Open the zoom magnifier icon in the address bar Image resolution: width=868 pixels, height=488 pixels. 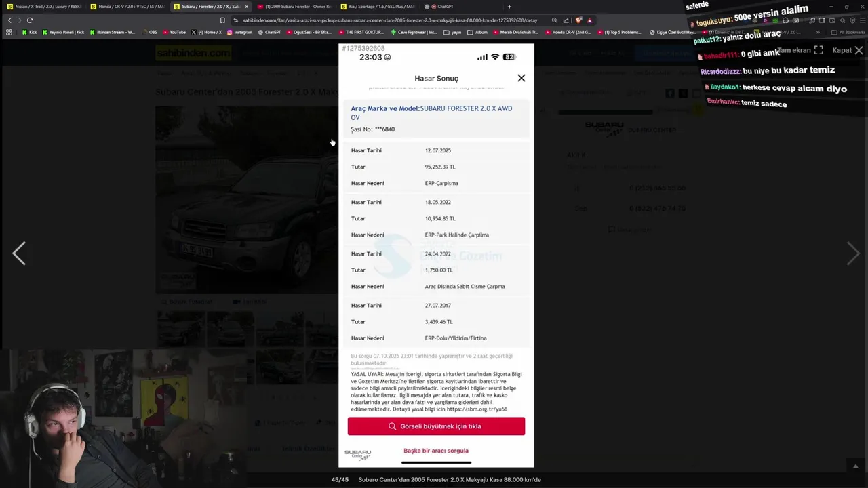[x=555, y=20]
